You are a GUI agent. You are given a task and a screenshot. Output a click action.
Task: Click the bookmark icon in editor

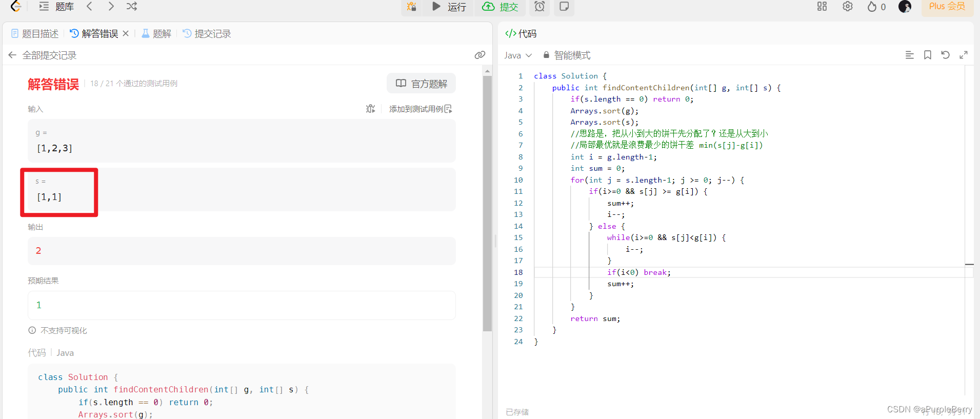tap(928, 55)
